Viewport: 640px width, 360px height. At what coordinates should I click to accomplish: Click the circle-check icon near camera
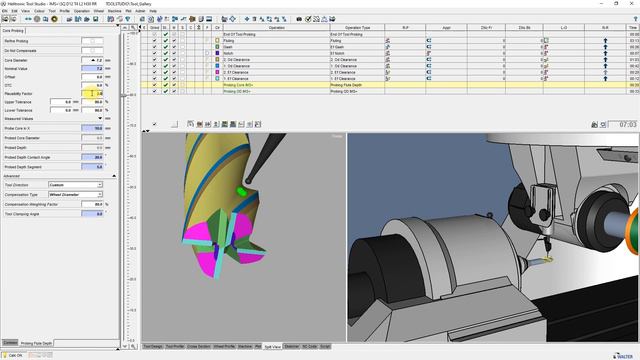(x=308, y=19)
